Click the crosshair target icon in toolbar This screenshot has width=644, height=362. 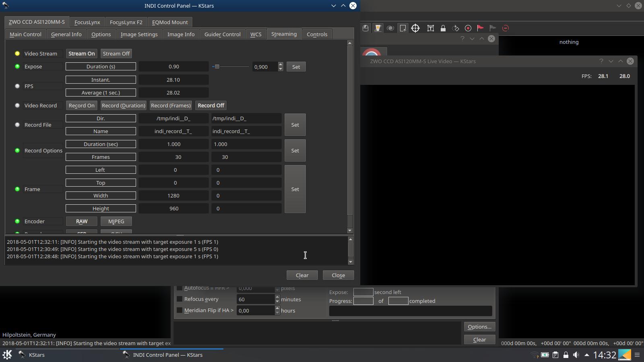coord(415,28)
